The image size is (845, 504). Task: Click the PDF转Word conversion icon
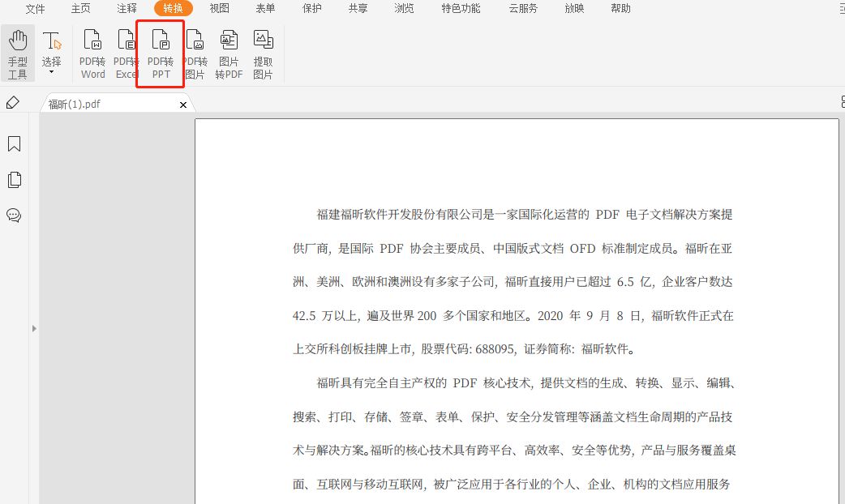coord(92,52)
